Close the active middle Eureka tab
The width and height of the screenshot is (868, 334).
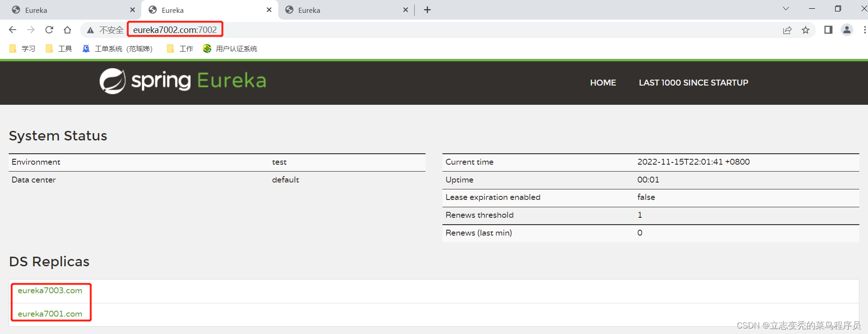[269, 10]
